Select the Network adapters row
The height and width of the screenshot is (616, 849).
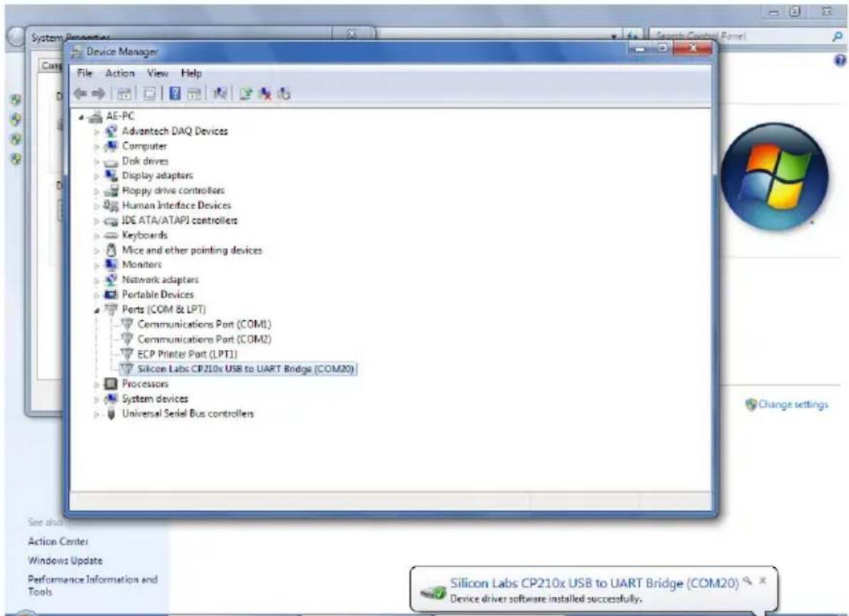160,279
